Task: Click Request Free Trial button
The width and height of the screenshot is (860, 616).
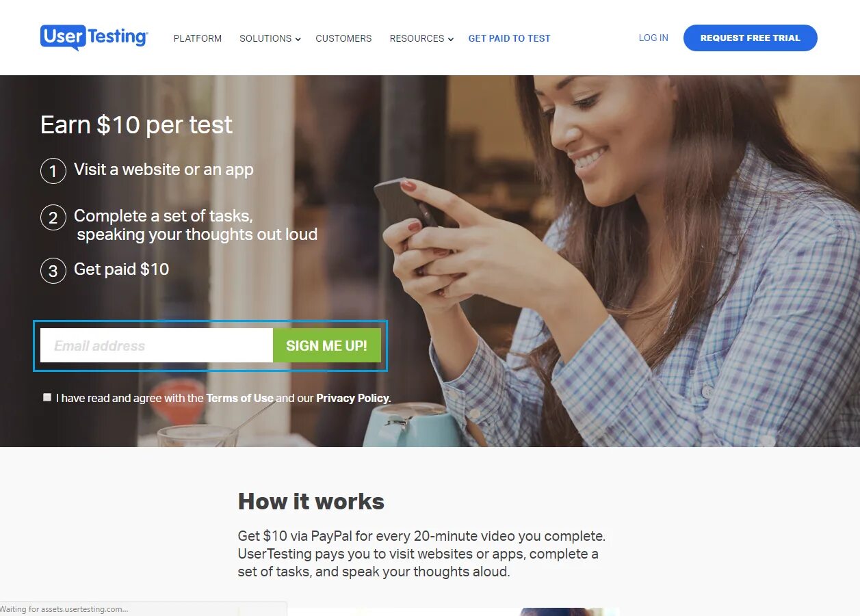Action: tap(750, 38)
